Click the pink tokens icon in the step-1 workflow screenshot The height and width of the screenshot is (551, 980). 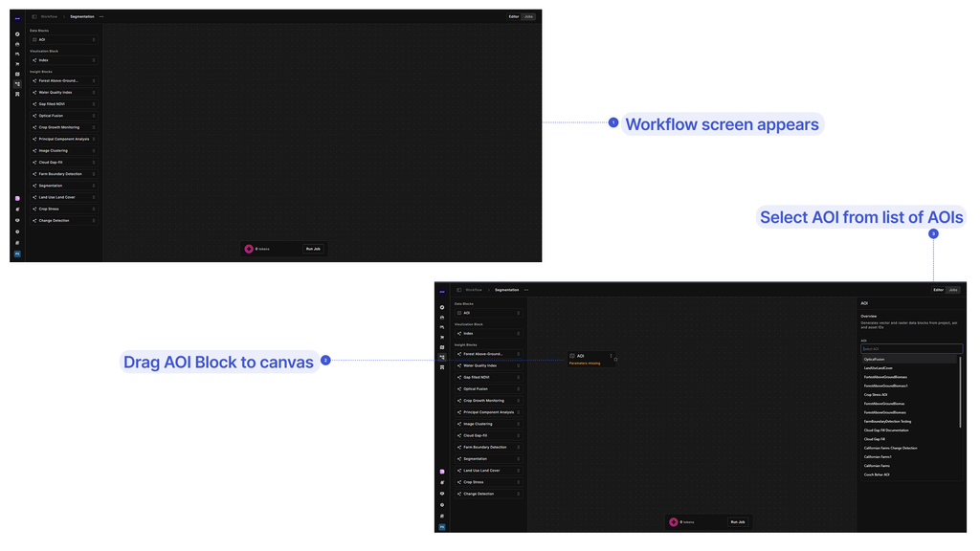point(249,249)
